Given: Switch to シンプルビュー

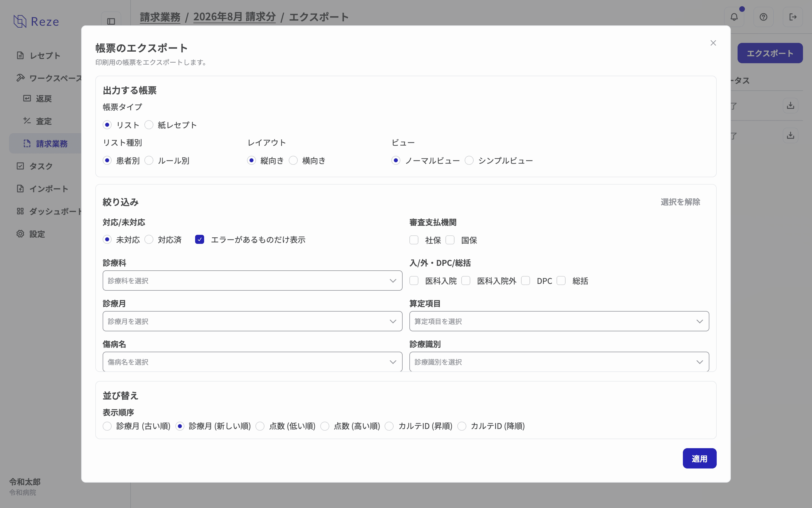Looking at the screenshot, I should (469, 161).
